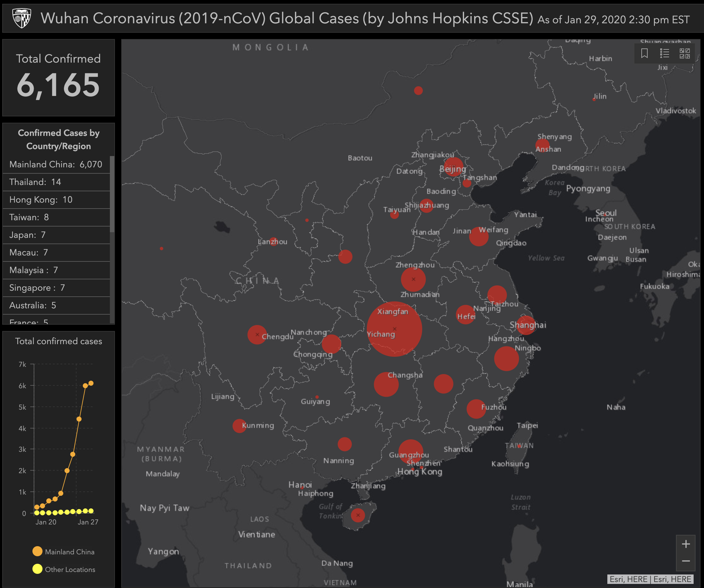Click the red circle at Shanghai

click(x=526, y=325)
